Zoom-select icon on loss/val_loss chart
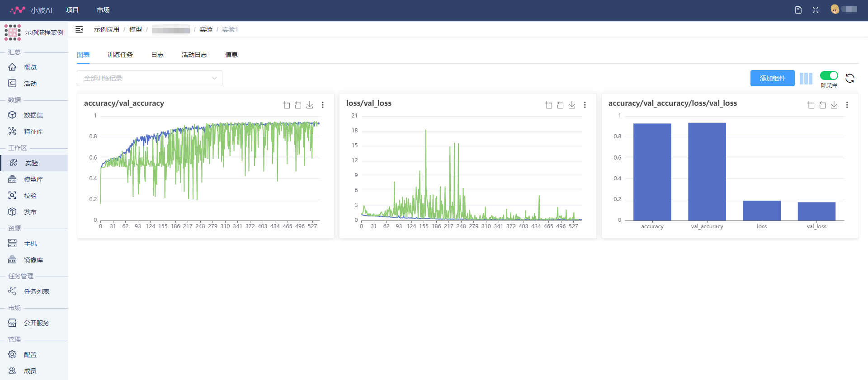The width and height of the screenshot is (868, 380). coord(549,105)
